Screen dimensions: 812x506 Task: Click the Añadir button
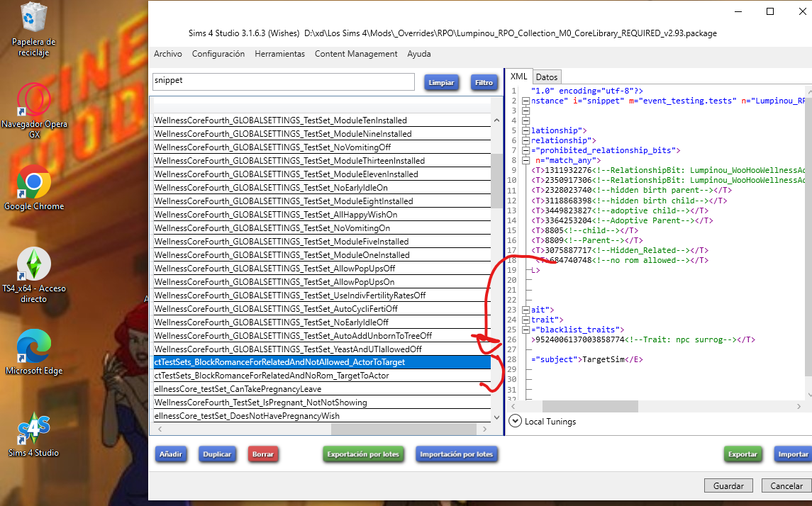(170, 454)
